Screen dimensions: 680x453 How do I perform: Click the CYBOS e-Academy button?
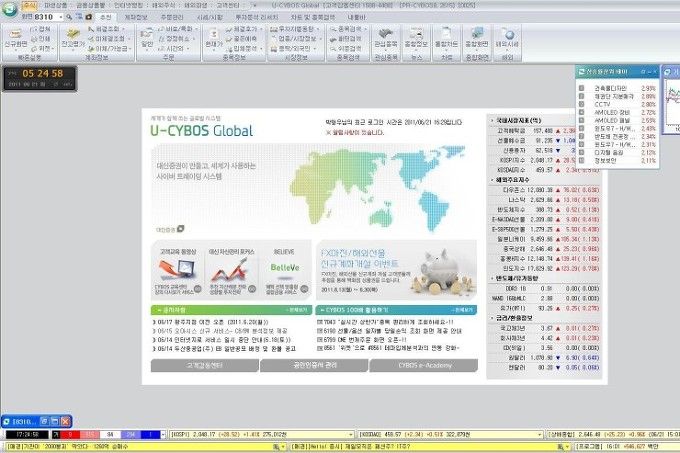(425, 365)
